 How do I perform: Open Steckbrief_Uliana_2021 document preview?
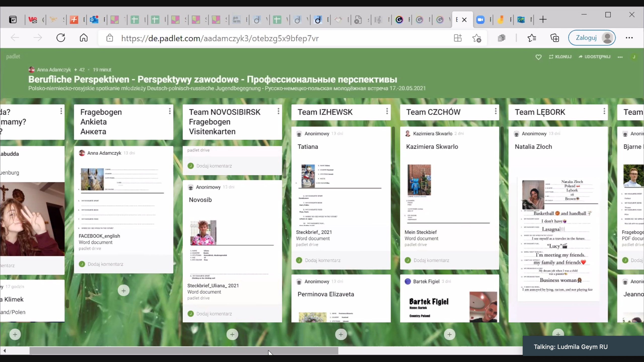[232, 249]
